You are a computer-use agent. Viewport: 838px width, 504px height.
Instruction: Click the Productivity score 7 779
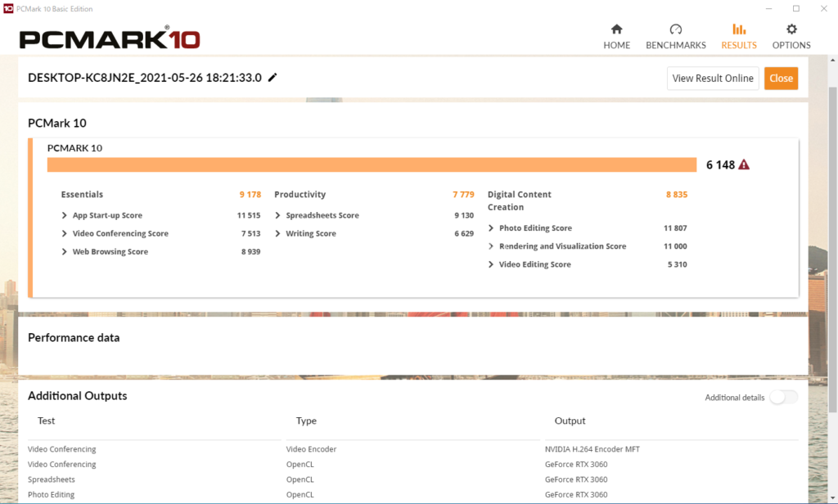pyautogui.click(x=463, y=195)
